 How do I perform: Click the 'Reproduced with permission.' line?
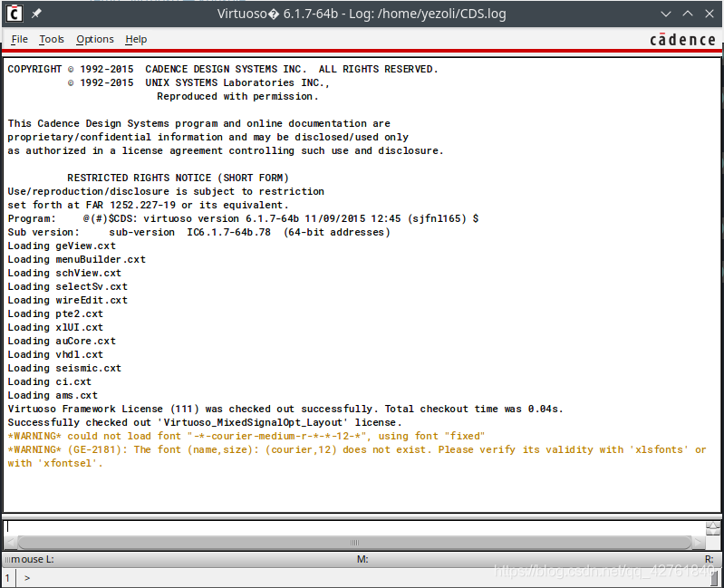tap(237, 96)
